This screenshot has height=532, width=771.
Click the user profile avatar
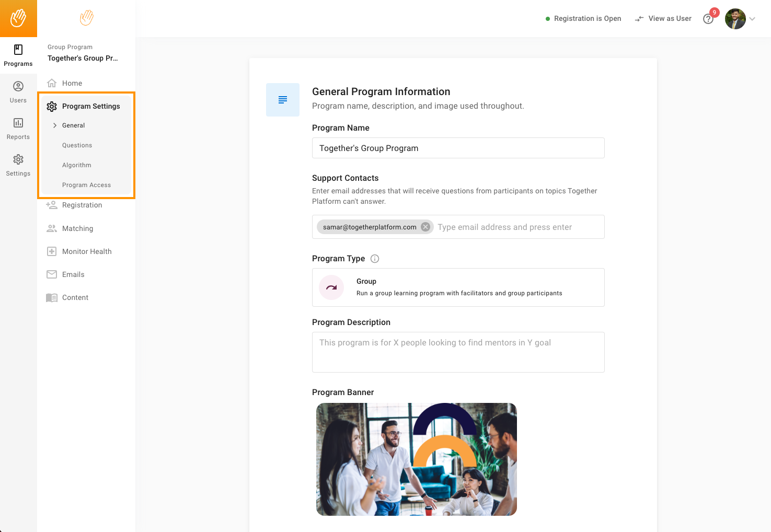pos(735,19)
